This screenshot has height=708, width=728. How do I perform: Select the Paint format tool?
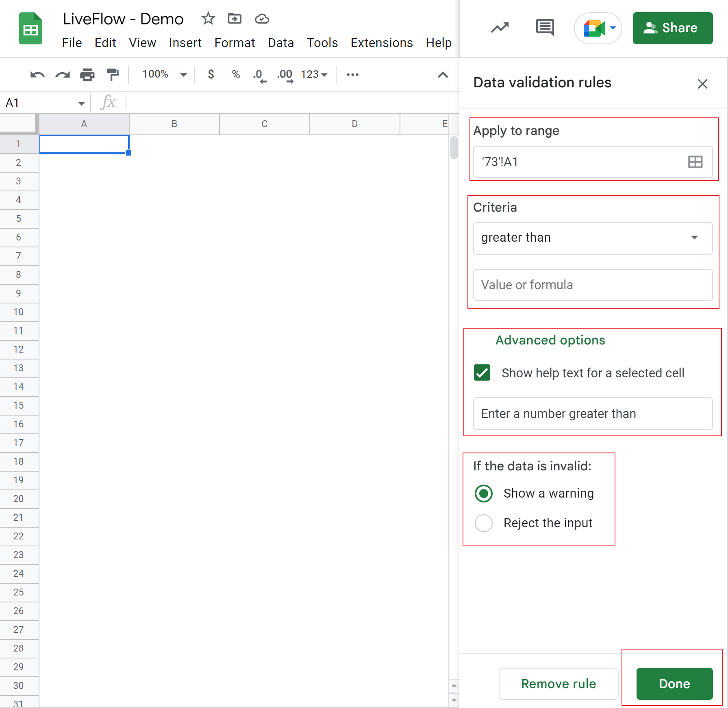[113, 74]
